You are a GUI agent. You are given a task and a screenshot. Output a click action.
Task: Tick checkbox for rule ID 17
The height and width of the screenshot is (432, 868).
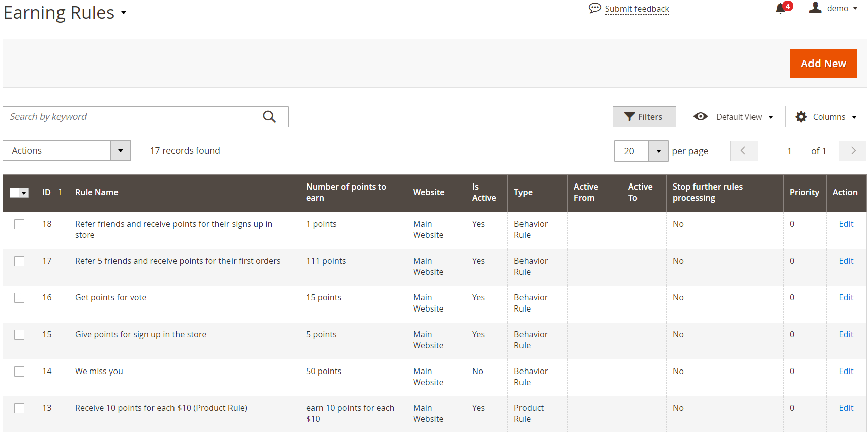(19, 261)
